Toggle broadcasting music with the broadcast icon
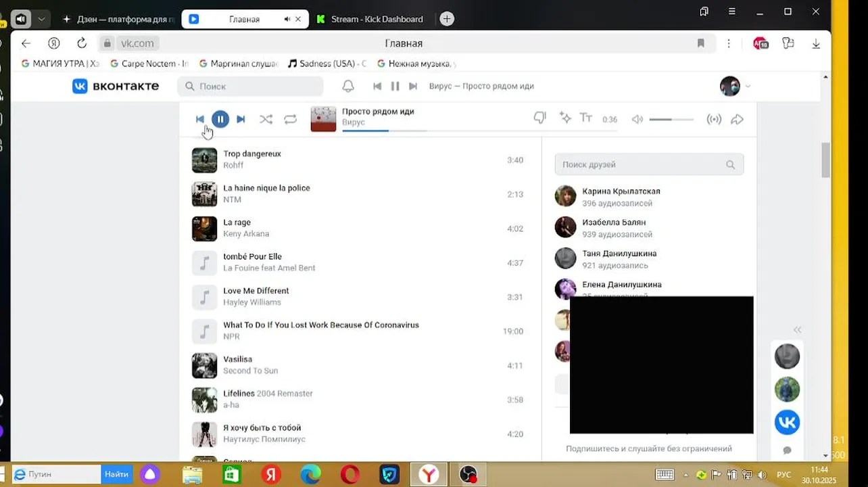The width and height of the screenshot is (868, 487). click(714, 119)
